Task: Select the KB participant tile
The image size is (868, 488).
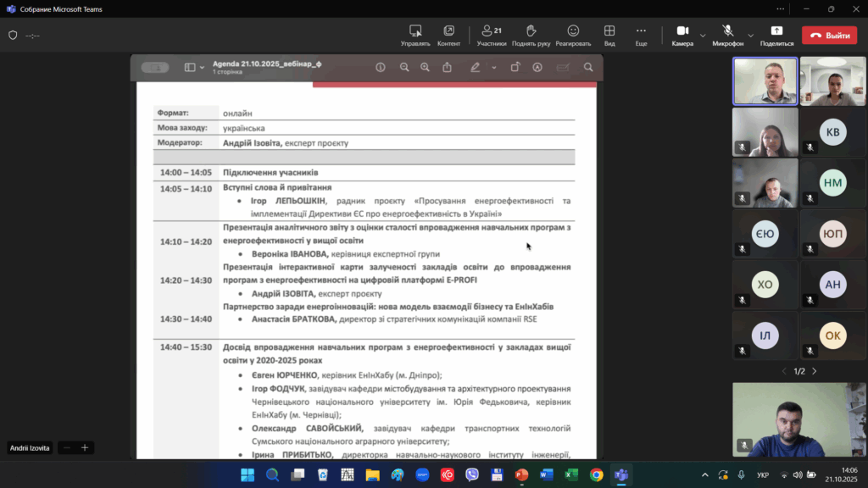Action: [x=832, y=132]
